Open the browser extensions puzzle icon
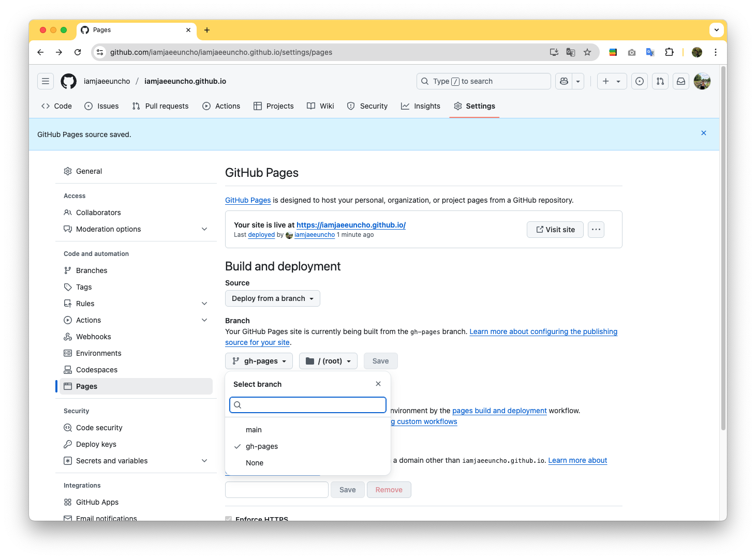756x559 pixels. (669, 52)
